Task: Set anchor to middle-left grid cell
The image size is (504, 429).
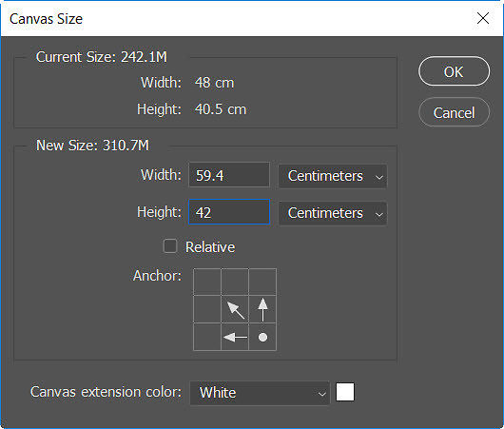Action: (x=207, y=309)
